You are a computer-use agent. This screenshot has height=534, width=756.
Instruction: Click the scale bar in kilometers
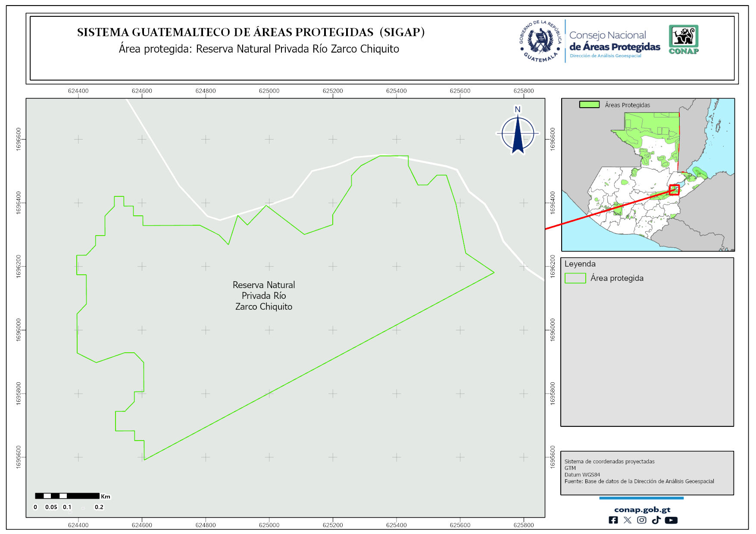point(67,496)
